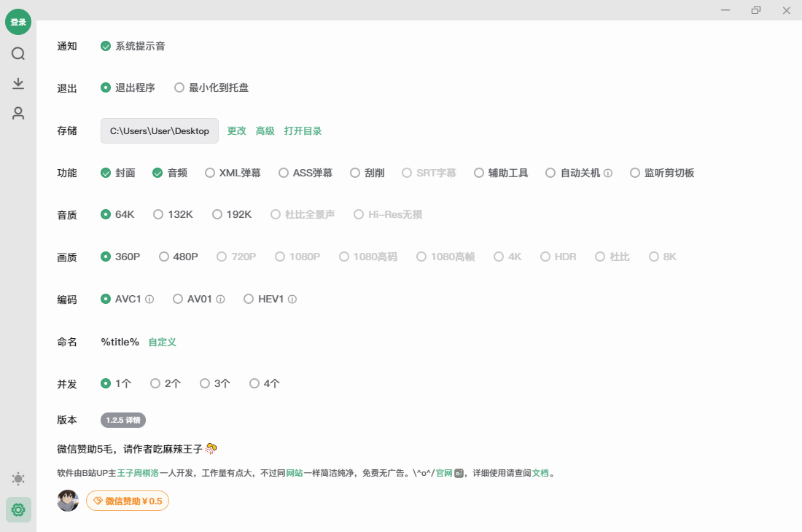Open 王子周棋洛 author link
This screenshot has height=532, width=802.
tap(138, 473)
